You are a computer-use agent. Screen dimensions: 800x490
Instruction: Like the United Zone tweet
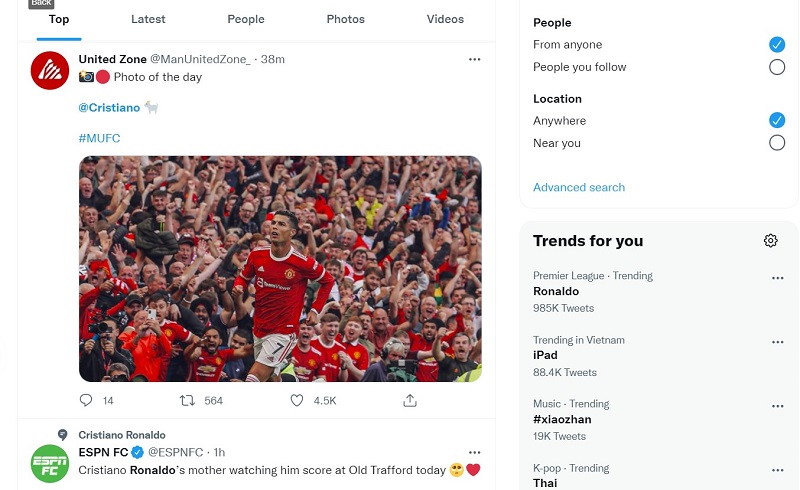tap(297, 400)
